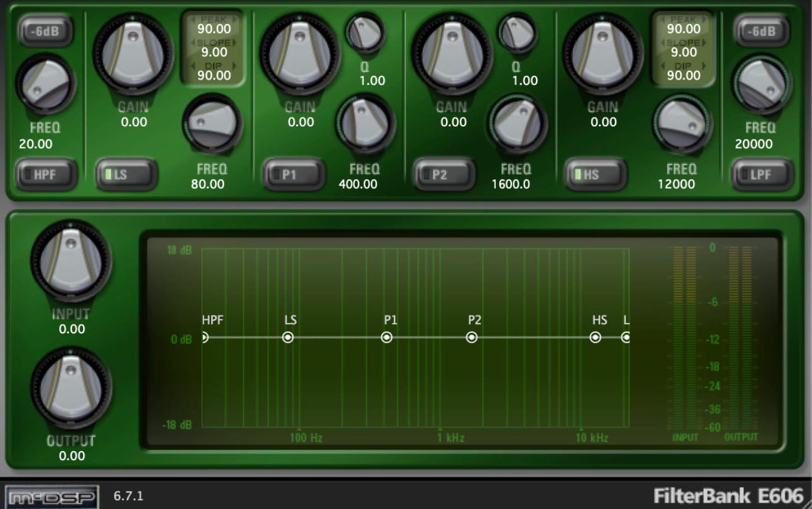Click the LS band gain knob
This screenshot has height=509, width=812.
click(x=133, y=54)
